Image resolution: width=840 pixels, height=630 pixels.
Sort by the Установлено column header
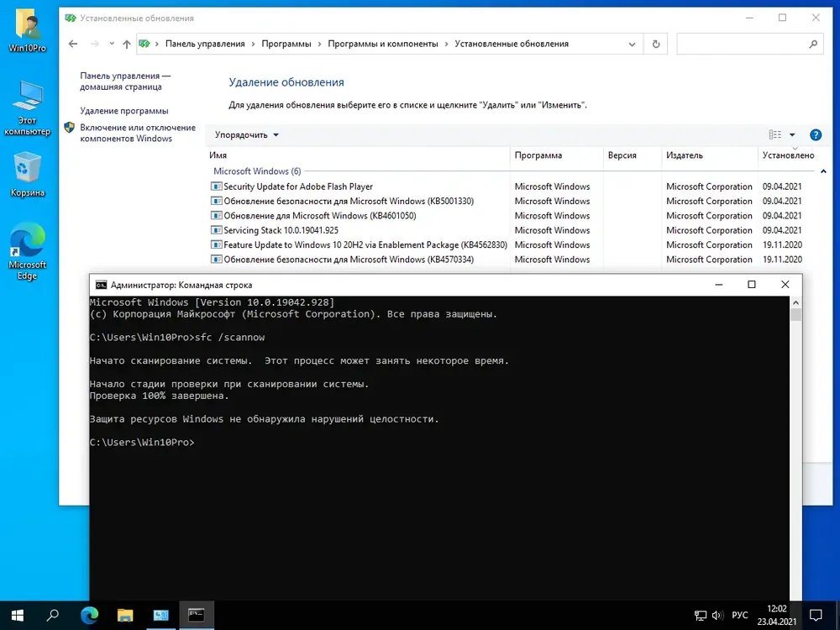point(787,155)
